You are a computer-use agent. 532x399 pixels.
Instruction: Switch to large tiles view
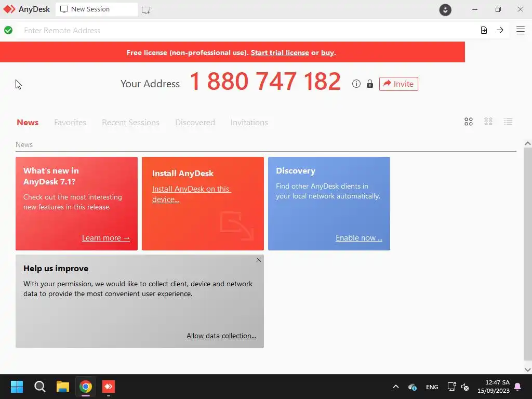[469, 122]
